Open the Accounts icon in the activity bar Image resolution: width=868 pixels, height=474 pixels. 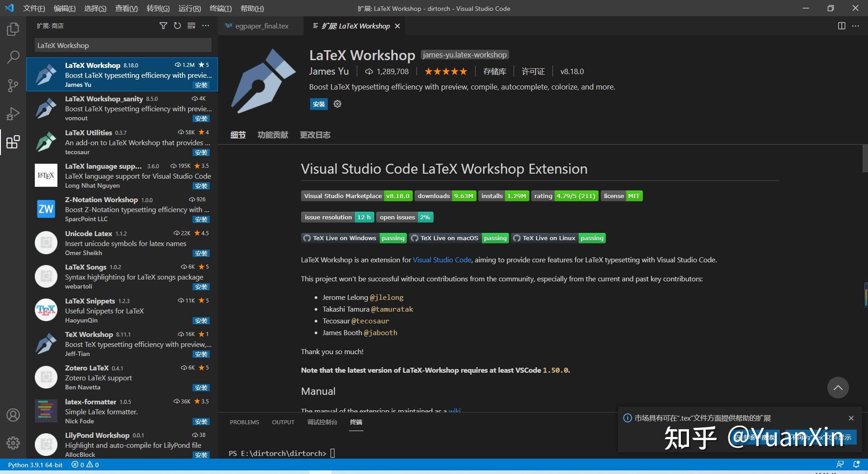pos(13,415)
